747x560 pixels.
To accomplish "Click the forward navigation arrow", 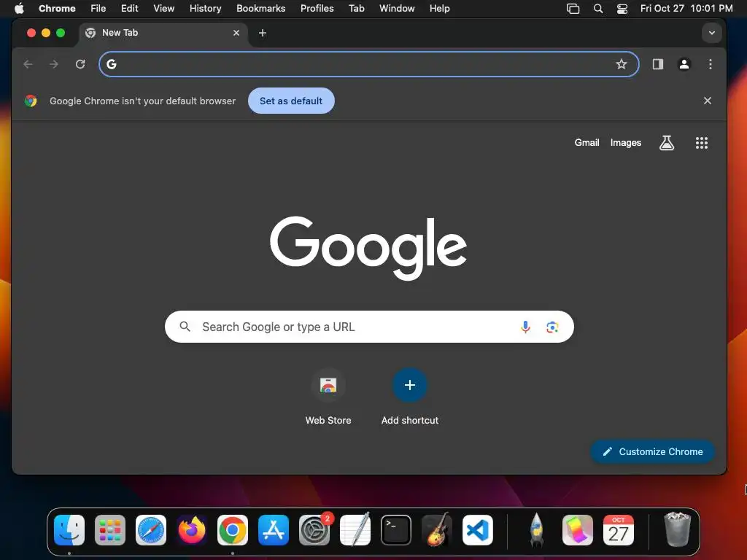I will pos(54,64).
